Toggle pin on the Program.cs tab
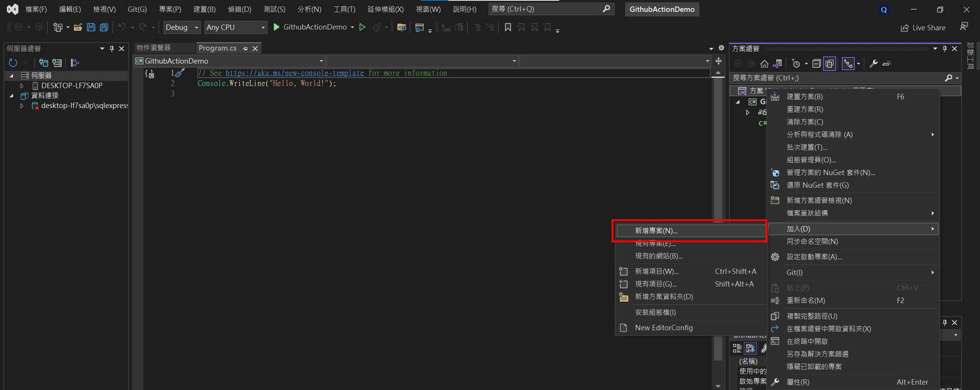 [x=245, y=49]
